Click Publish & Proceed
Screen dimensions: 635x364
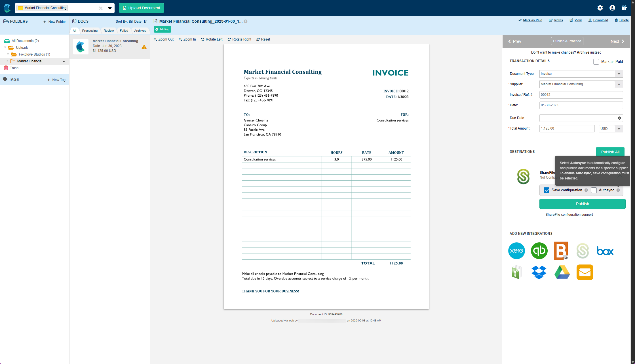[567, 41]
